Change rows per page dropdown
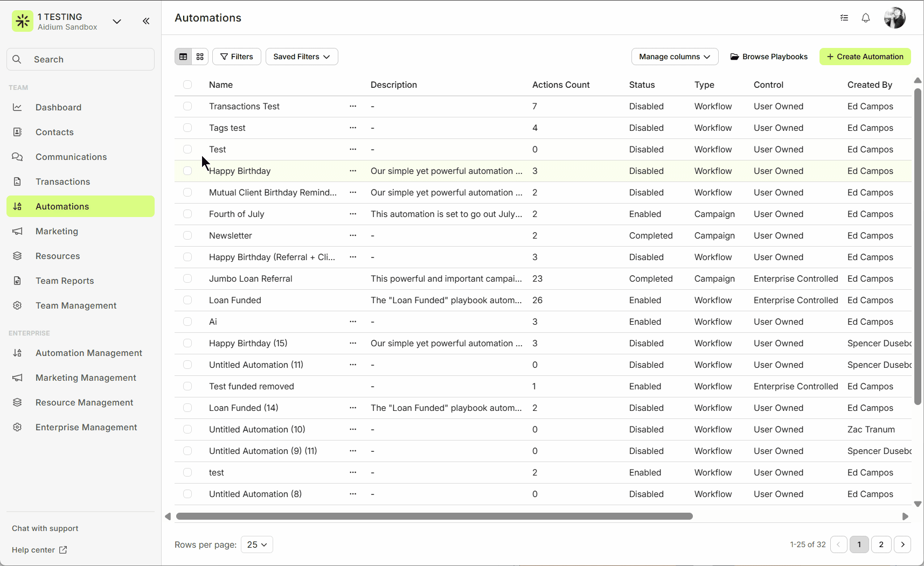 pos(257,544)
